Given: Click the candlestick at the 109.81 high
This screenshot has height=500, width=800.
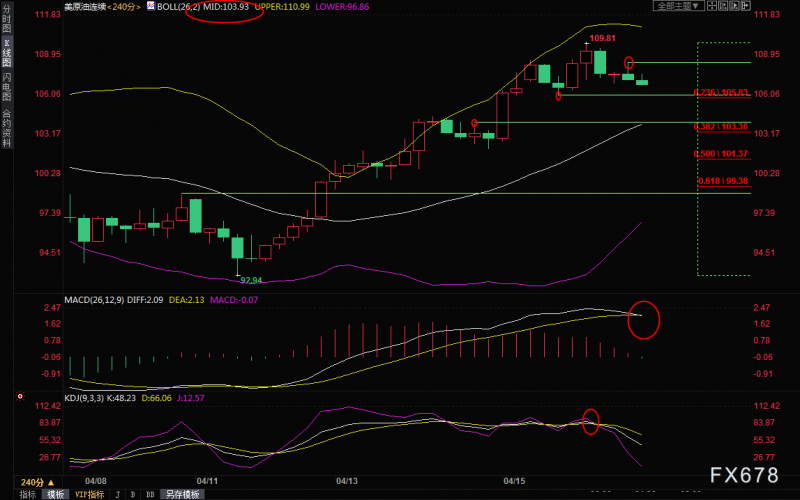Looking at the screenshot, I should point(586,57).
